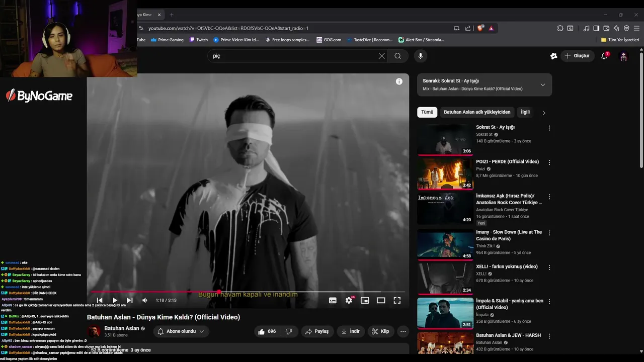Open POIZI - PERDE video thumbnail
Viewport: 644px width, 362px height.
pos(445,174)
